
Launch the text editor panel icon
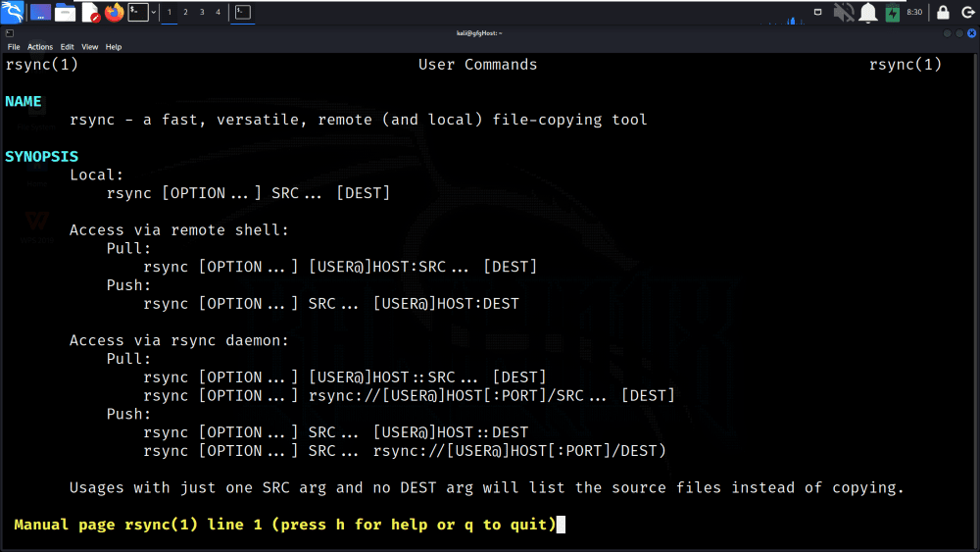(90, 12)
